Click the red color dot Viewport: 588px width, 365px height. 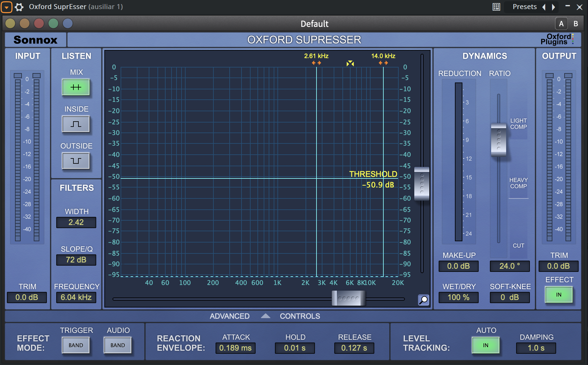39,23
